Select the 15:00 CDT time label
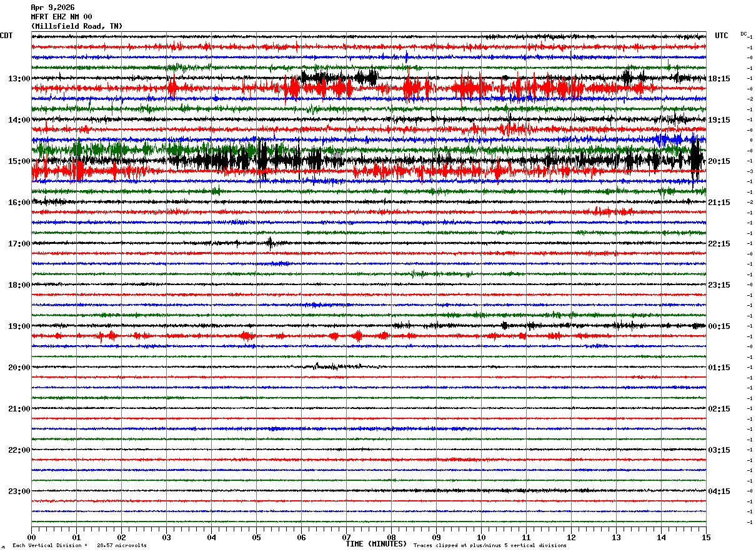 pos(19,161)
